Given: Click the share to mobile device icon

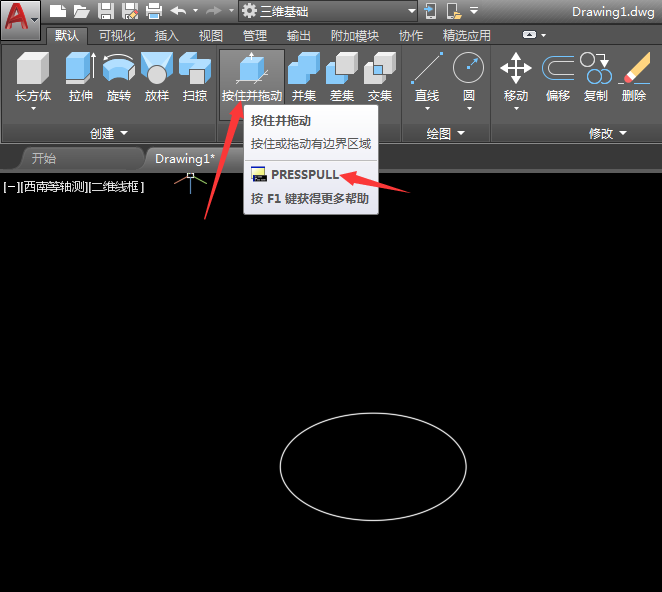Looking at the screenshot, I should (430, 11).
